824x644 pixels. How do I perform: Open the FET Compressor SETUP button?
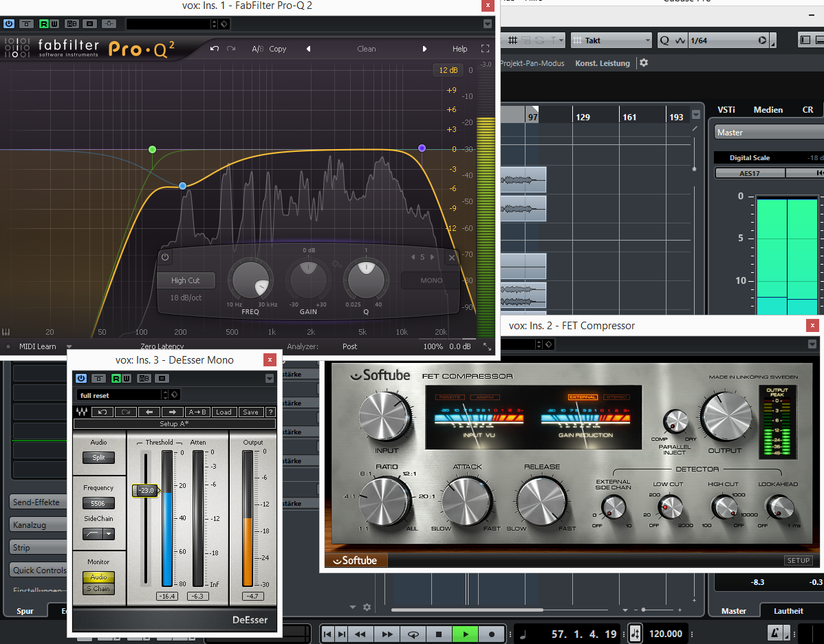[x=798, y=560]
